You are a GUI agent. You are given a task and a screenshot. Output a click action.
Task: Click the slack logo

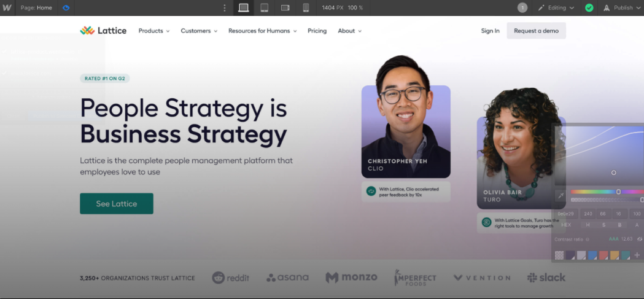tap(546, 278)
